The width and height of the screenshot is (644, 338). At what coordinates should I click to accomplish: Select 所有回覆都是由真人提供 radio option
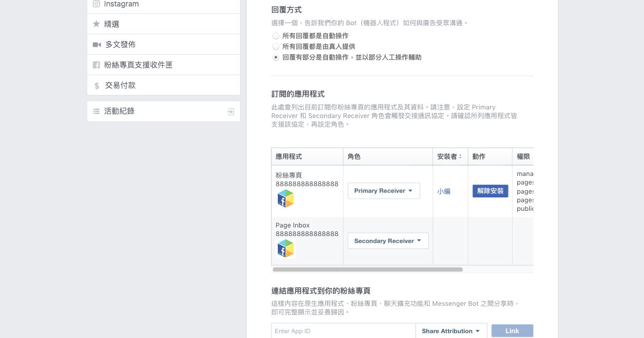276,47
